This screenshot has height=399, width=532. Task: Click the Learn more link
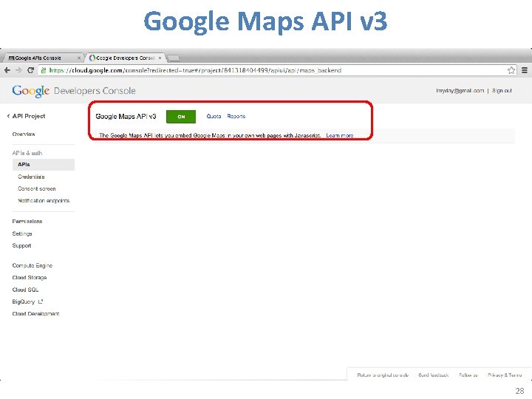point(340,135)
